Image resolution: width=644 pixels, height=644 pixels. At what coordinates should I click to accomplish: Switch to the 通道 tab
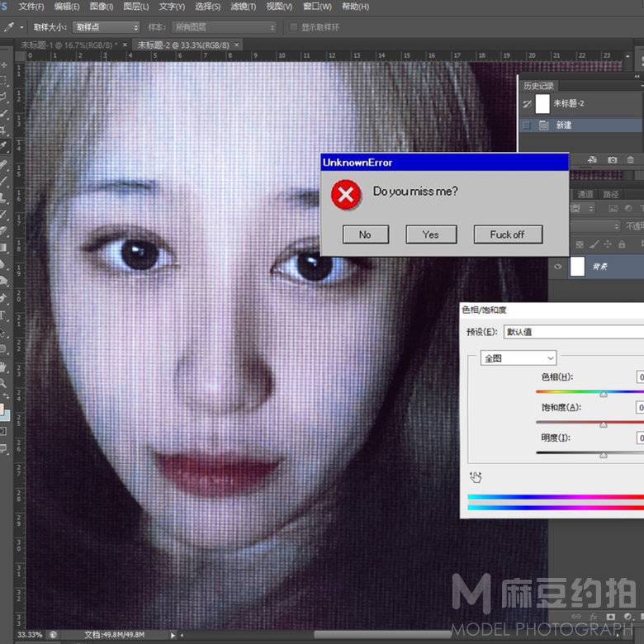(585, 194)
